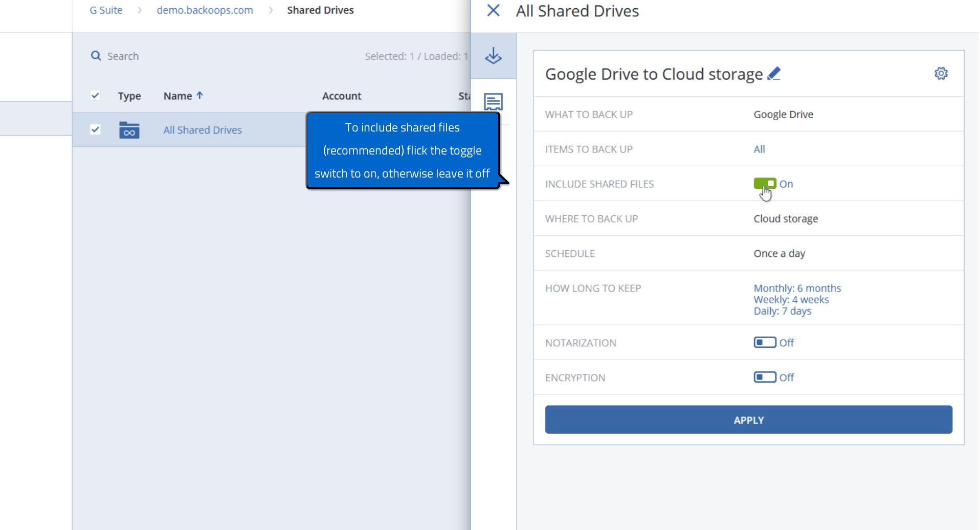Click the Once a day schedule value
The height and width of the screenshot is (530, 980).
tap(779, 253)
